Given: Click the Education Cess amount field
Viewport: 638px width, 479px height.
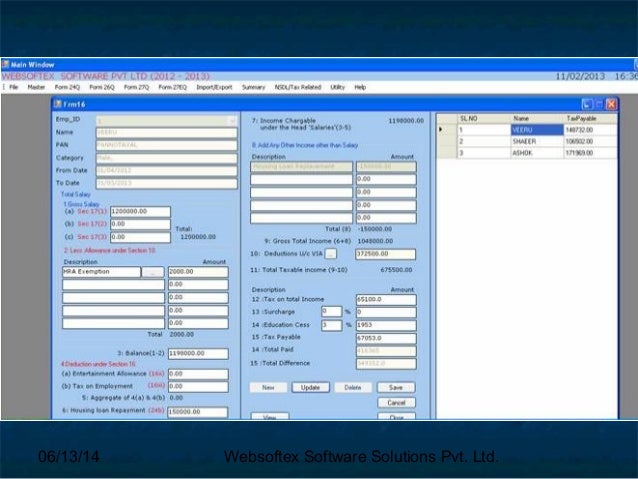Looking at the screenshot, I should pyautogui.click(x=386, y=325).
